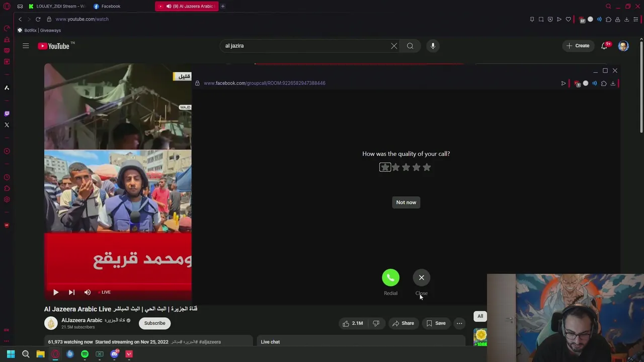
Task: Rate the call two stars
Action: pyautogui.click(x=395, y=167)
